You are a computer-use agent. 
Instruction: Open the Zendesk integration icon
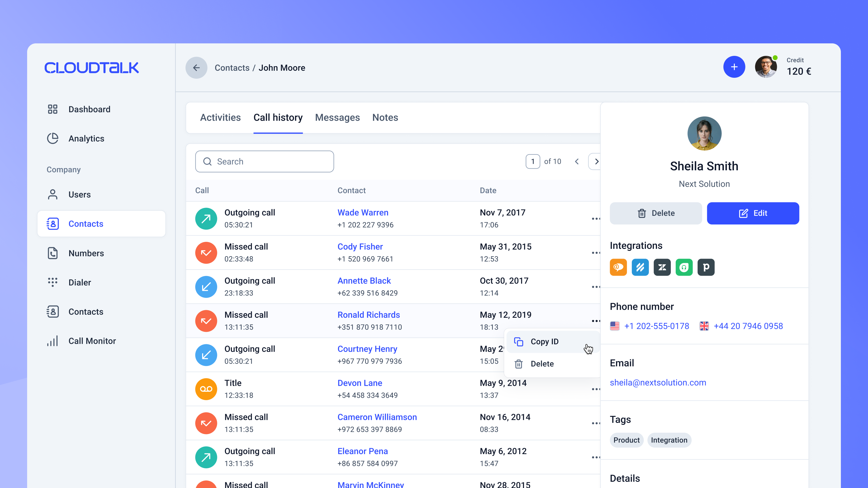[x=662, y=267]
